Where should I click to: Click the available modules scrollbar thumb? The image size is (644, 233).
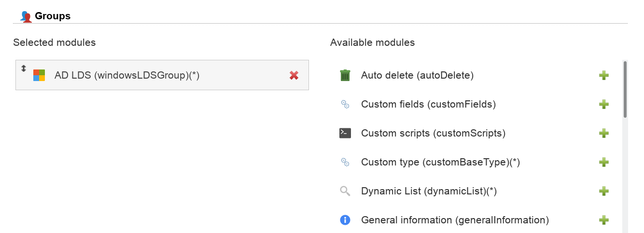pos(625,89)
